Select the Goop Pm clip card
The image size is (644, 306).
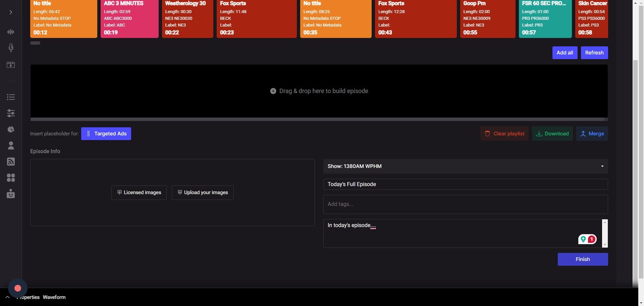[x=488, y=18]
